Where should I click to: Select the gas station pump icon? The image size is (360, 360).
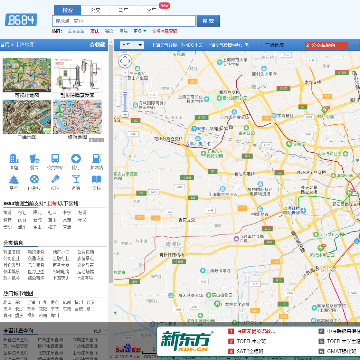[x=96, y=159]
